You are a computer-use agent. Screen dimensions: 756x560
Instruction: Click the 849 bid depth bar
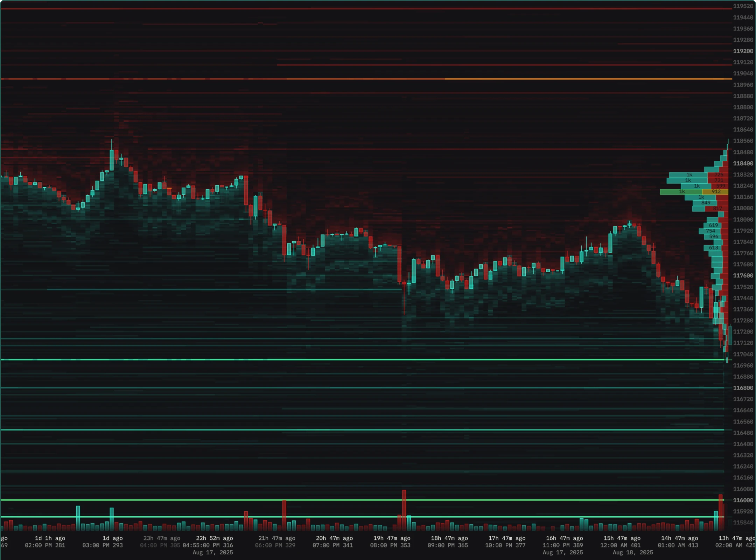click(706, 203)
